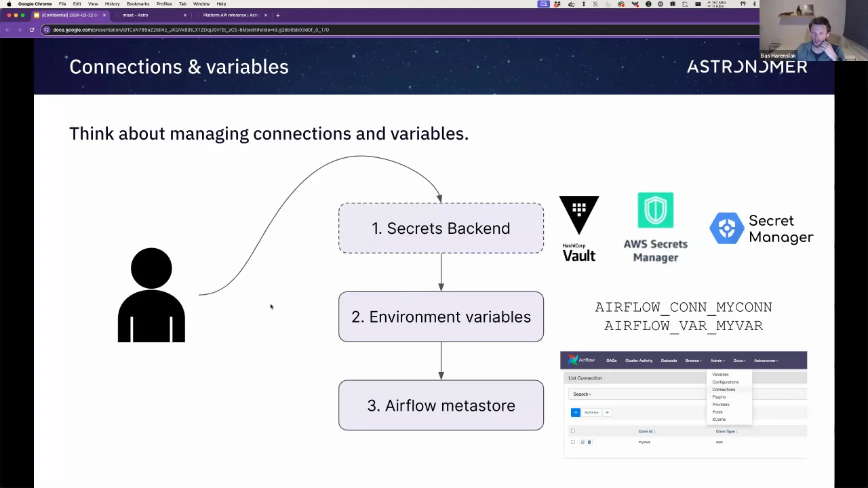Go forward in browser history
This screenshot has width=868, height=488.
19,30
